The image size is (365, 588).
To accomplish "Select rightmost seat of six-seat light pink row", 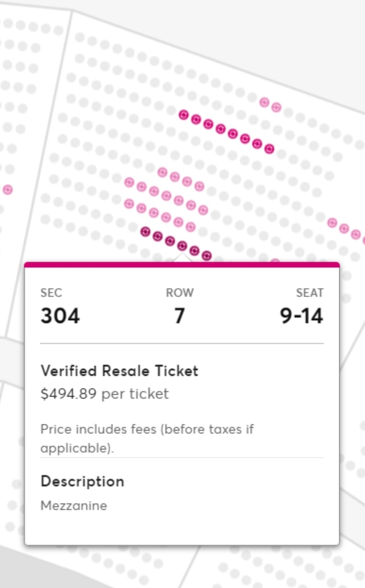I will point(190,226).
